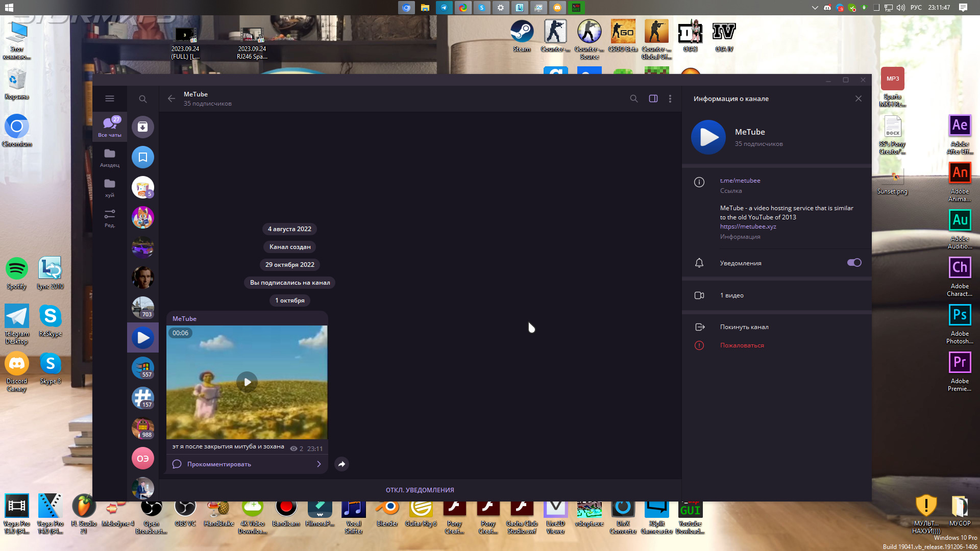Expand Прокомментировать comments chevron
The image size is (980, 551).
319,464
